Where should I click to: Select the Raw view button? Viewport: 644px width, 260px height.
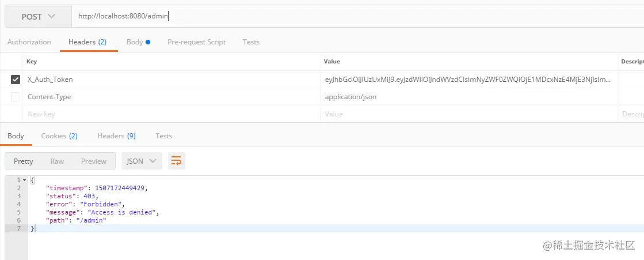(x=57, y=161)
